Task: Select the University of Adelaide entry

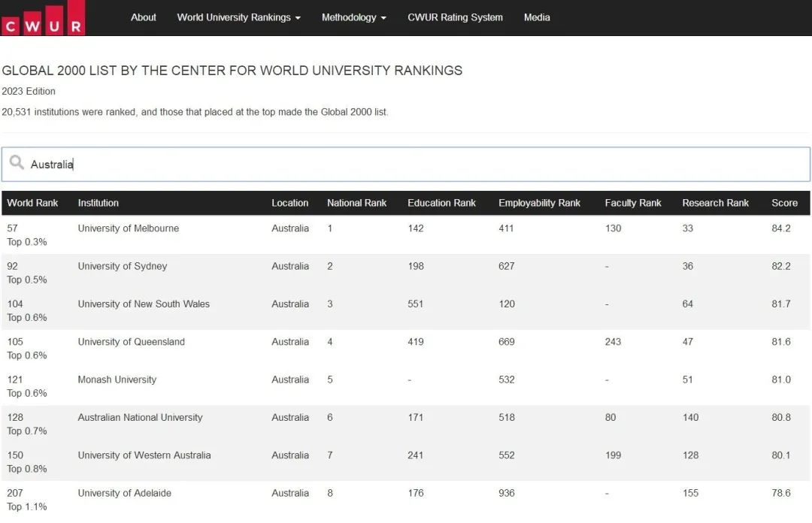Action: point(124,493)
